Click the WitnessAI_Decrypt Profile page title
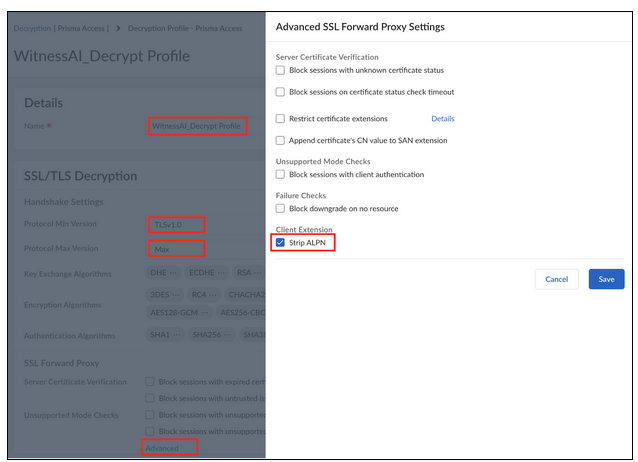 (102, 56)
